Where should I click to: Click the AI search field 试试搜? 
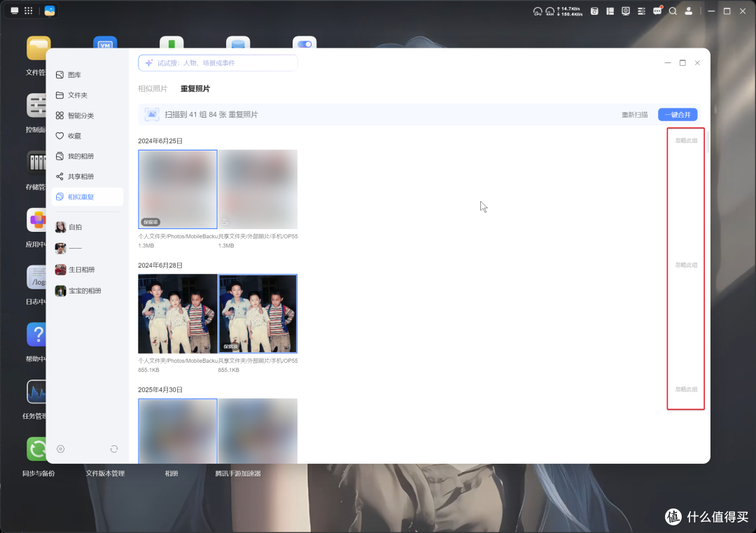click(x=218, y=63)
